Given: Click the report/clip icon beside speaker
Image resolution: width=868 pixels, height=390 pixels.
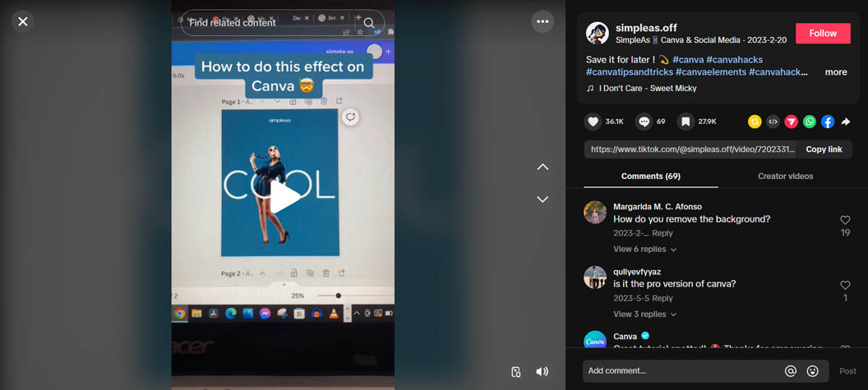Looking at the screenshot, I should [516, 372].
